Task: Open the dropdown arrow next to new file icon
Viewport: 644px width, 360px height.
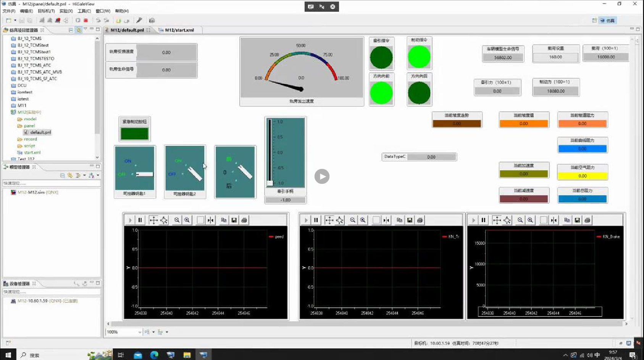Action: [x=15, y=21]
